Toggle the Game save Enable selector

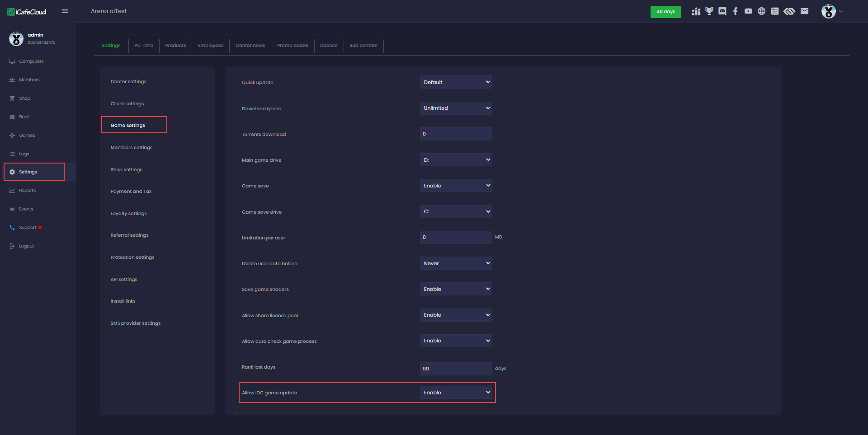[x=456, y=186]
